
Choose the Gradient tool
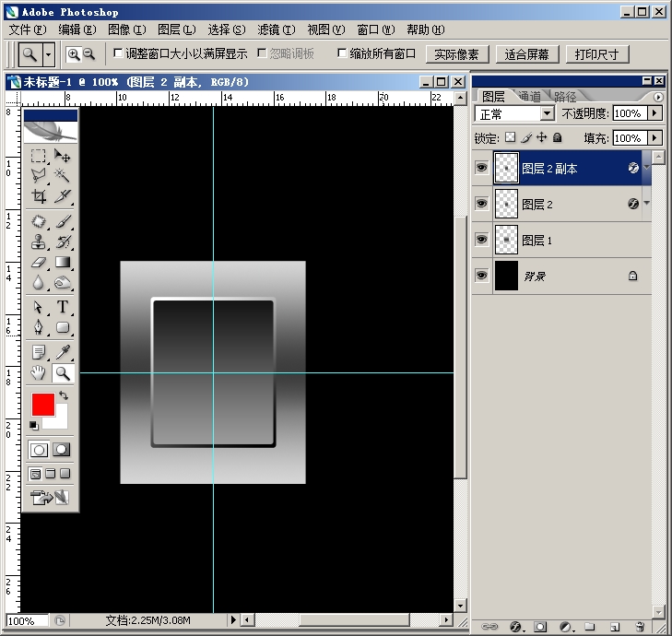pos(63,263)
